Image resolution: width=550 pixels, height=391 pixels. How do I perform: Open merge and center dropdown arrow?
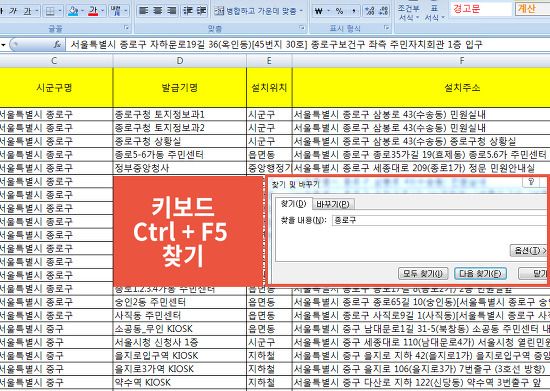(301, 11)
